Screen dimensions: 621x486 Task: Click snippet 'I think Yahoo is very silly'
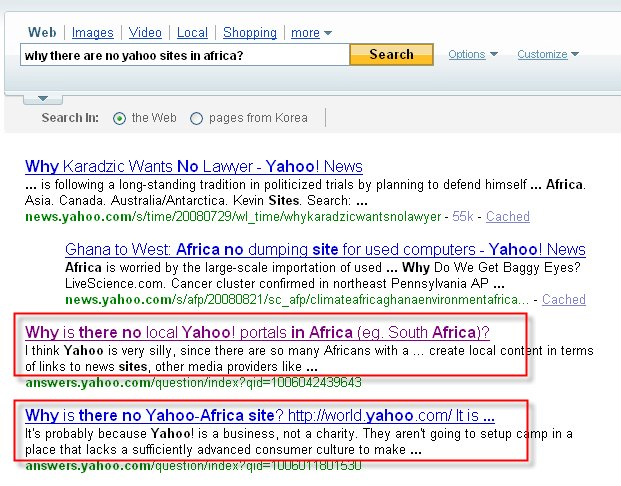pyautogui.click(x=309, y=358)
